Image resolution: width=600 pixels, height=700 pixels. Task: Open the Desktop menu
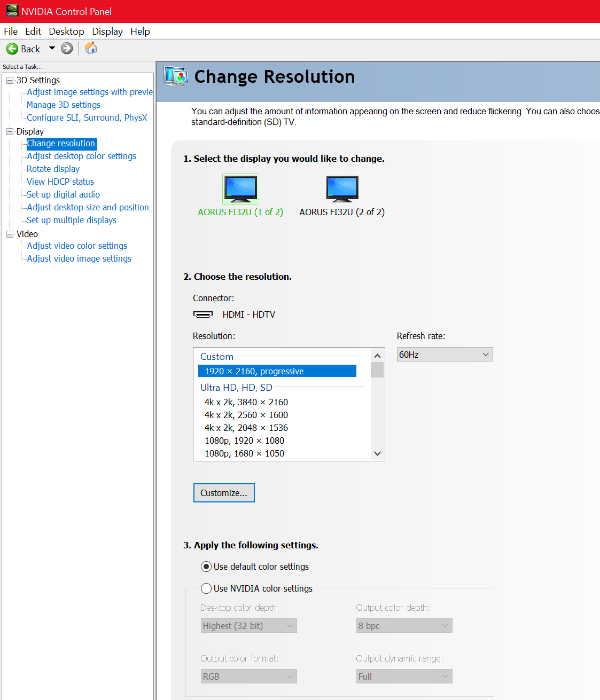click(66, 32)
